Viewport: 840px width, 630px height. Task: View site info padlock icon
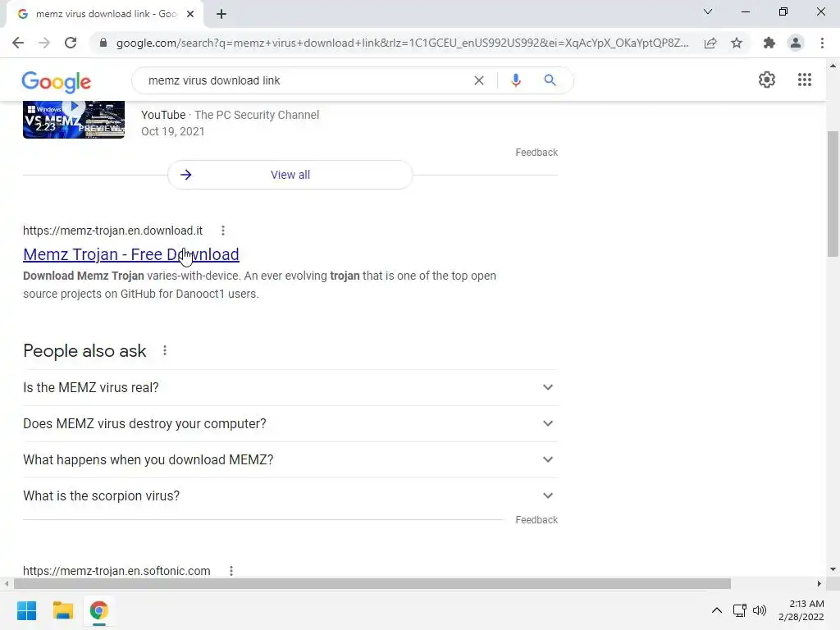pos(103,43)
